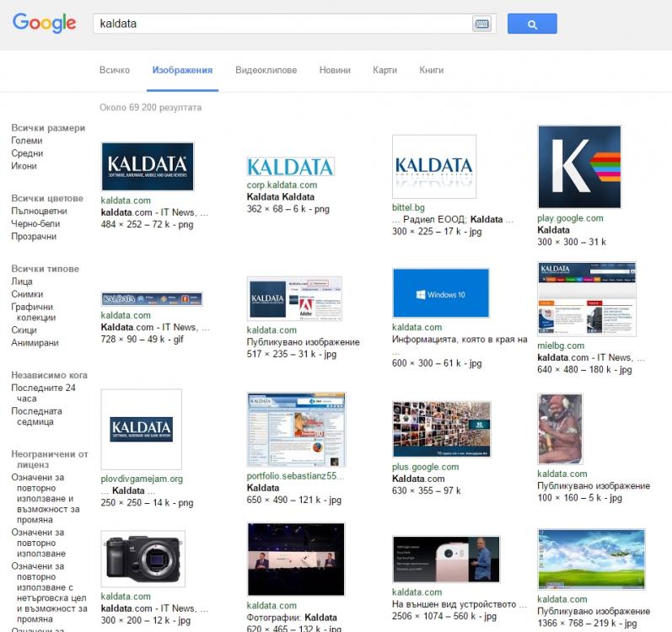
Task: Choose Прозрачни color filter
Action: [x=34, y=236]
